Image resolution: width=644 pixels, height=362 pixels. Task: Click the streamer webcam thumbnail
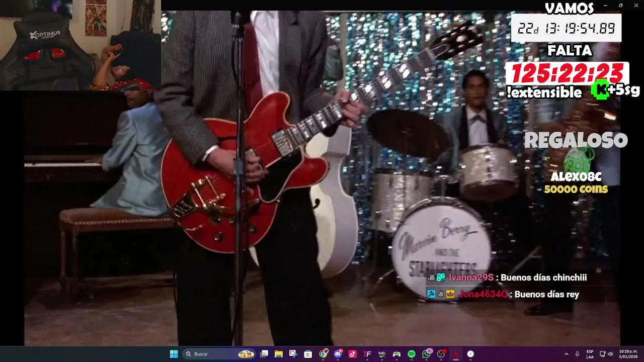coord(80,45)
